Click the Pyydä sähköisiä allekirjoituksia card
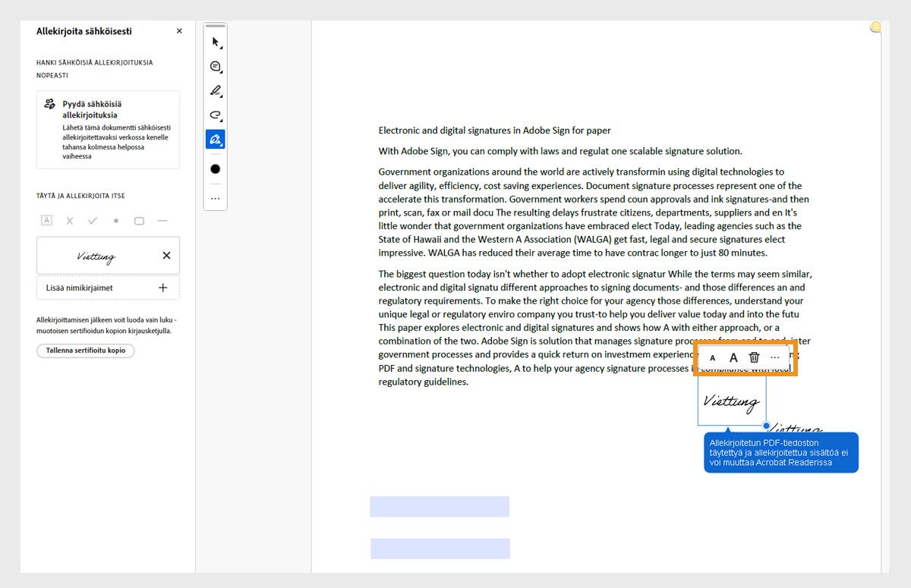 pyautogui.click(x=108, y=130)
